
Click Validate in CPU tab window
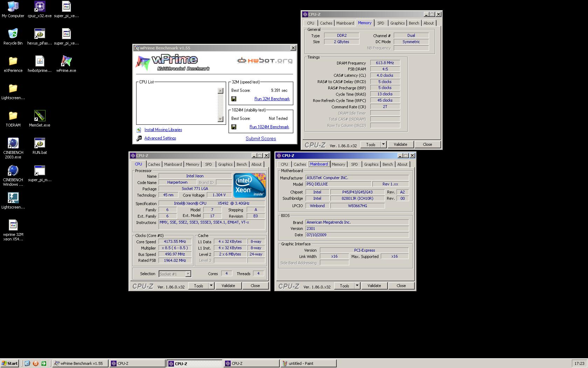[228, 286]
